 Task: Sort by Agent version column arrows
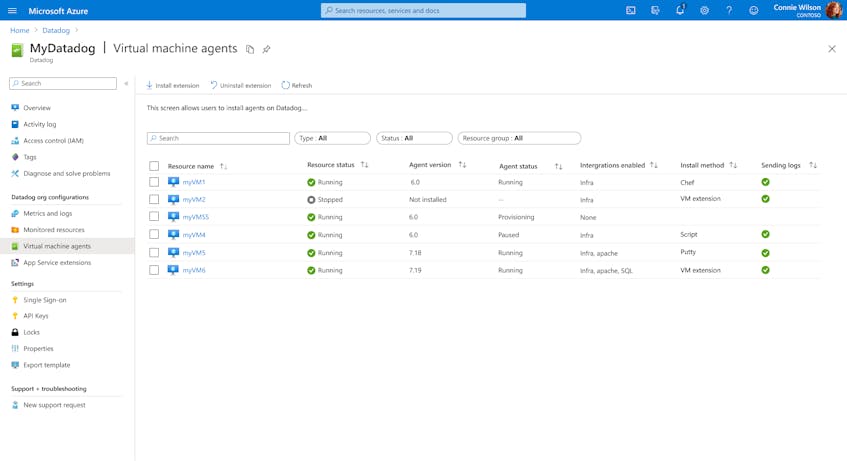click(x=462, y=165)
